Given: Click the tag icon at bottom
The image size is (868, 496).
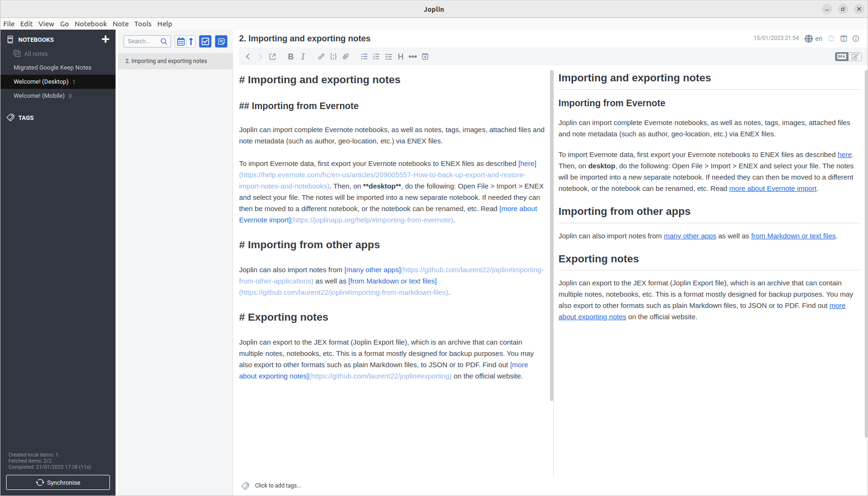Looking at the screenshot, I should [245, 486].
